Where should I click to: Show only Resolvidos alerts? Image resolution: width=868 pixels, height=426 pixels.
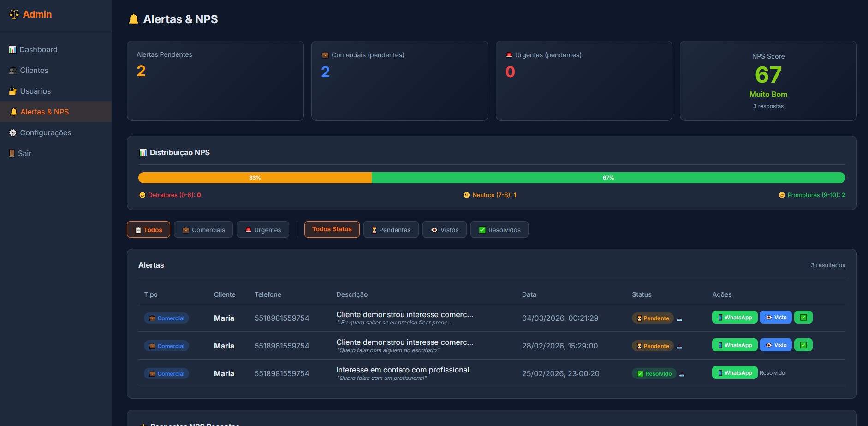click(499, 229)
